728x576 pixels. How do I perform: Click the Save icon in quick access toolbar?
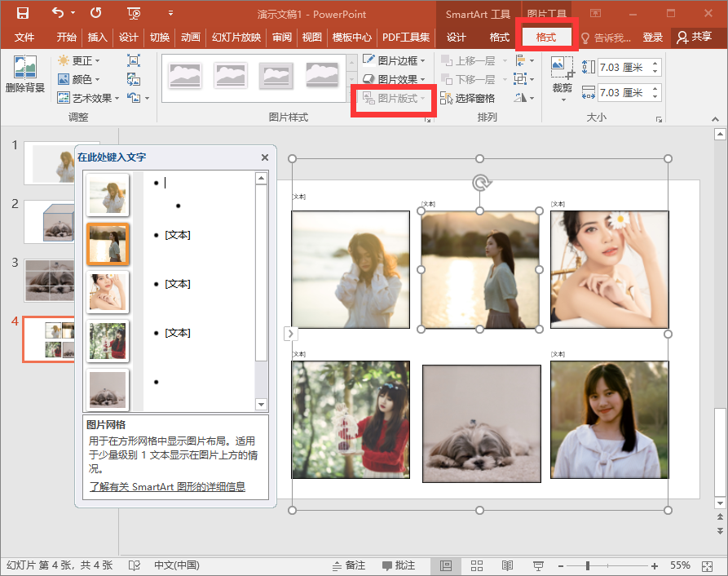[x=22, y=13]
